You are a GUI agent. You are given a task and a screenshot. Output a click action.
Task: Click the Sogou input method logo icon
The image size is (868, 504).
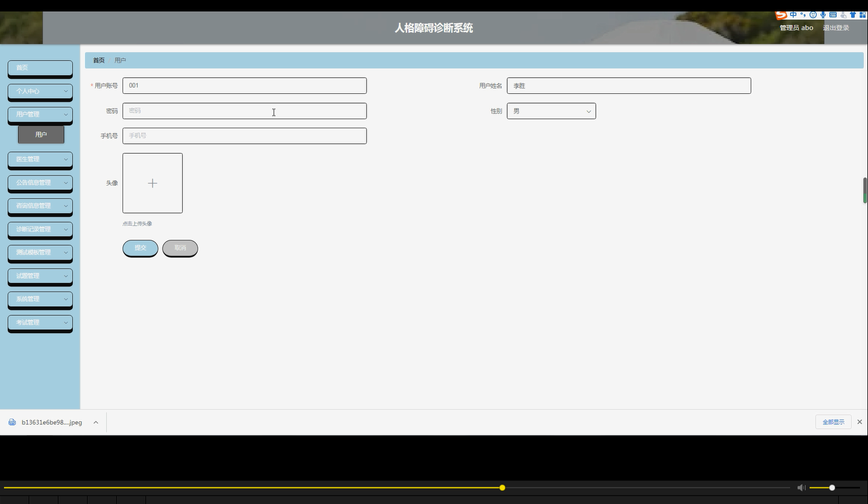click(782, 15)
